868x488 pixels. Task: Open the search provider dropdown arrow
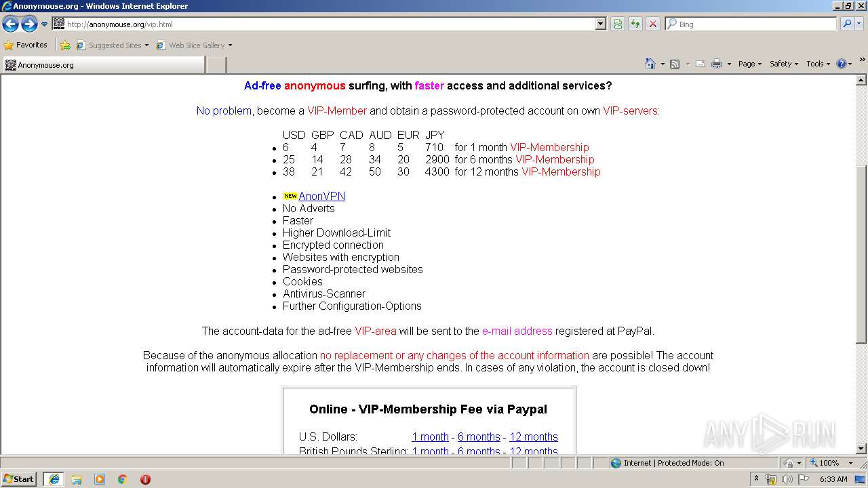coord(859,24)
